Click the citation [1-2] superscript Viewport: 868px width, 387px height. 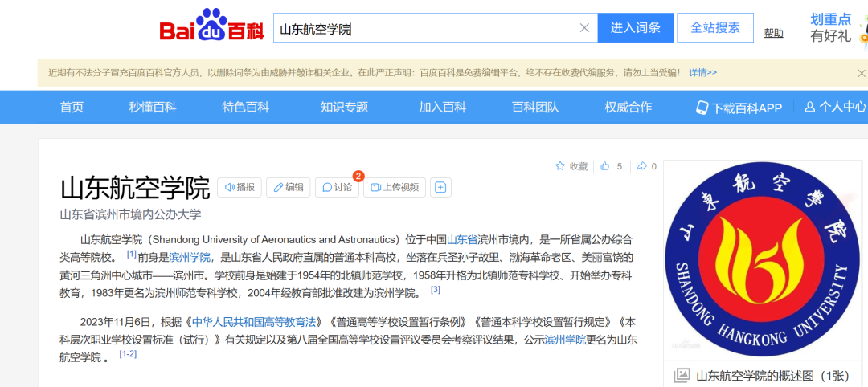point(128,354)
